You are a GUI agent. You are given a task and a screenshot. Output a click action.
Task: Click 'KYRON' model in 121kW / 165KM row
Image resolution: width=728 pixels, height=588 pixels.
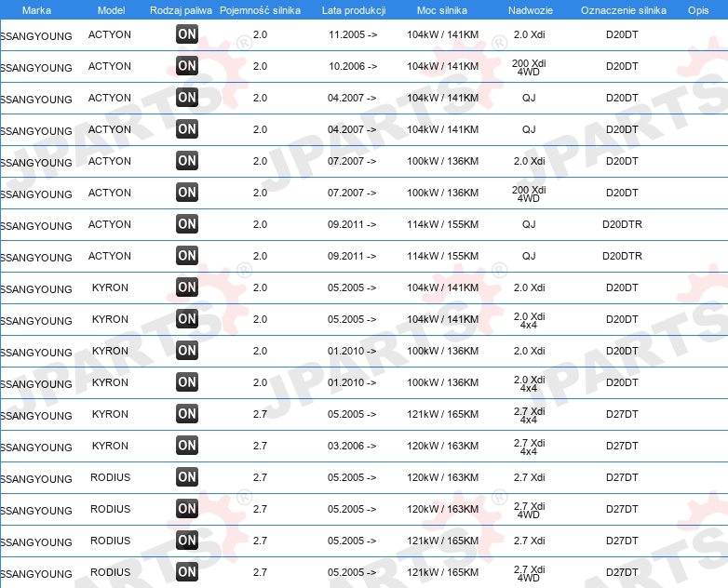tap(110, 414)
